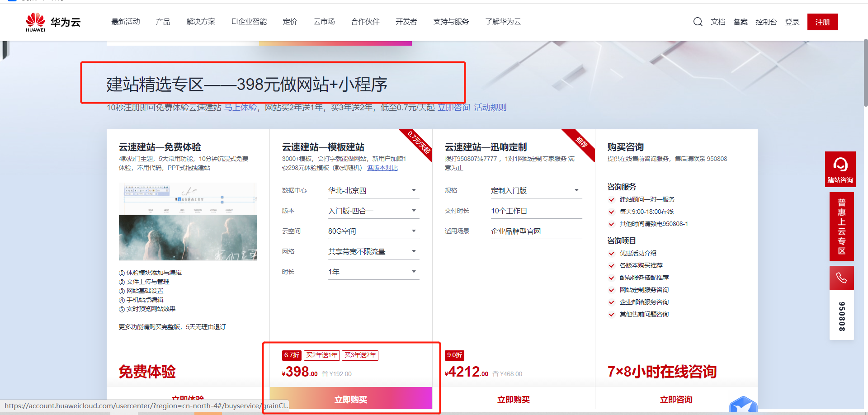The image size is (868, 415).
Task: Open the 普惠上云专区 side banner
Action: [x=841, y=226]
